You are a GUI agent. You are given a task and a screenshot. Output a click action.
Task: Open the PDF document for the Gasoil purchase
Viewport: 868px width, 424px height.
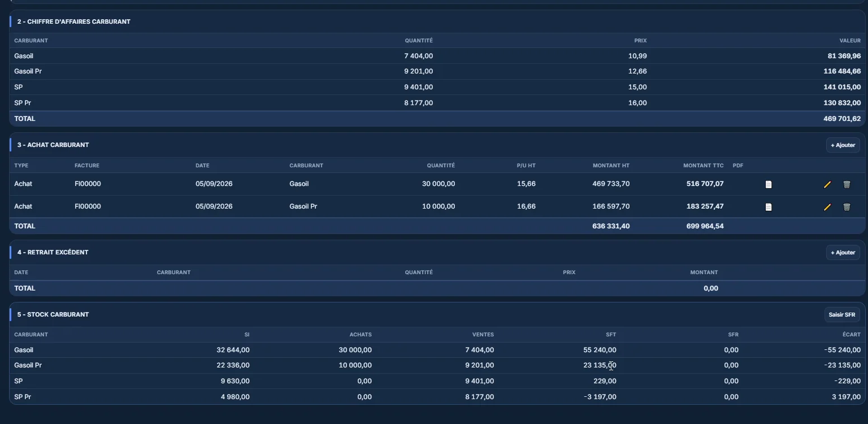click(x=769, y=184)
